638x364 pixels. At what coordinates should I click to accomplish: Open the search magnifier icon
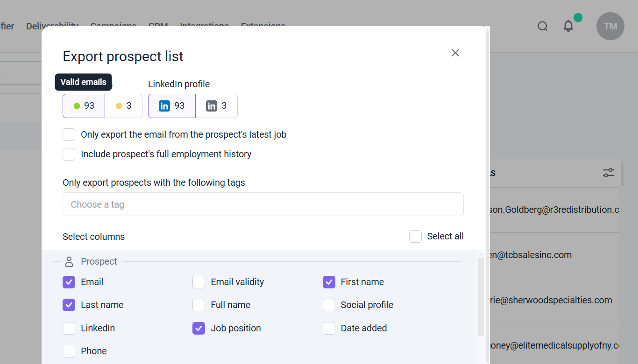point(542,26)
